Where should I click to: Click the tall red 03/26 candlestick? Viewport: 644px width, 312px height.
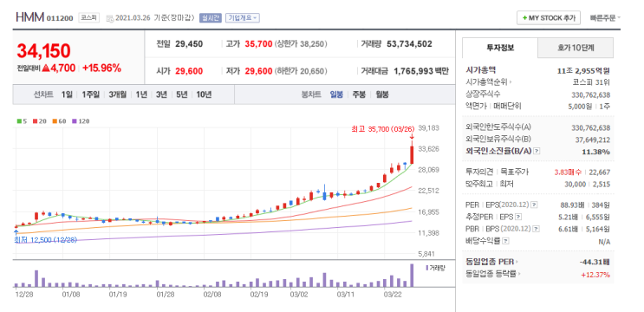(x=412, y=154)
